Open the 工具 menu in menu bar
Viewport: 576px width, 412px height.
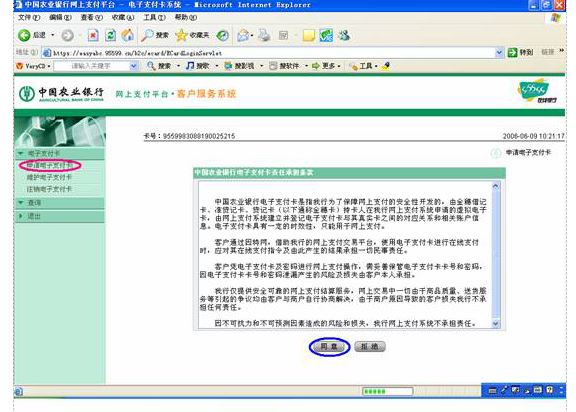pos(154,17)
